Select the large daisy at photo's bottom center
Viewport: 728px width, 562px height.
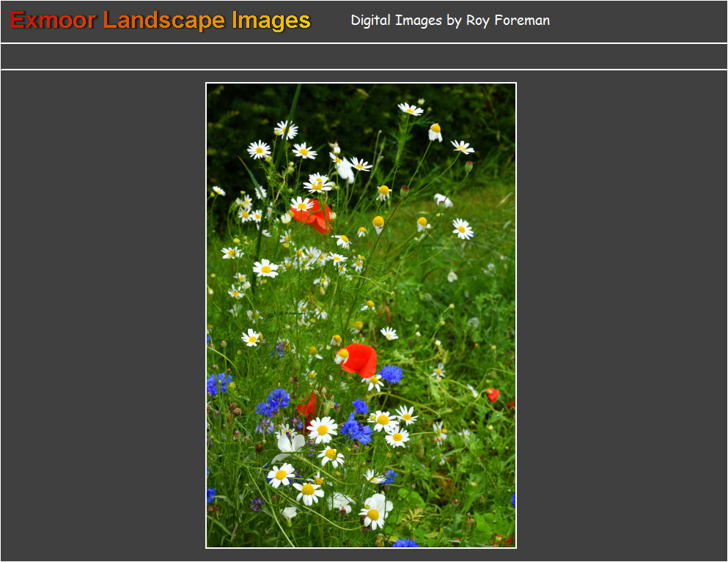(x=375, y=511)
